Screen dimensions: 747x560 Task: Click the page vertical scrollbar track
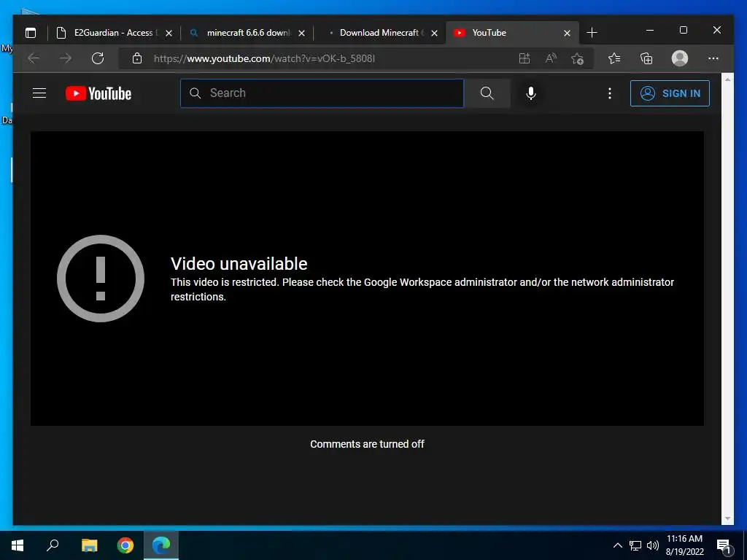click(727, 299)
